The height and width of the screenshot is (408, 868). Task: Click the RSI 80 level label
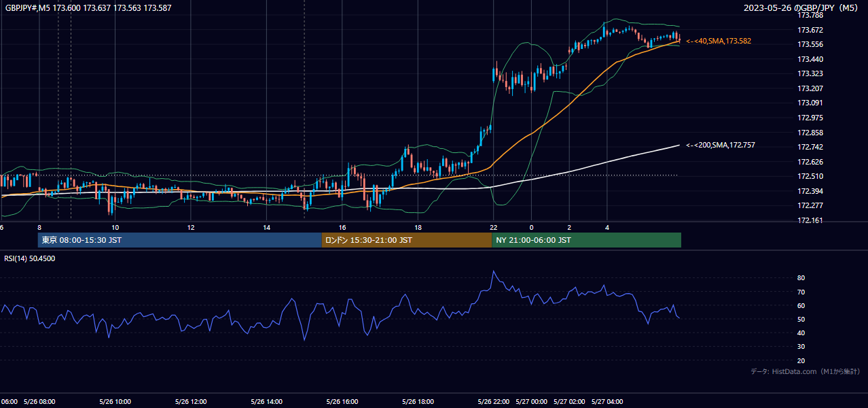coord(801,278)
